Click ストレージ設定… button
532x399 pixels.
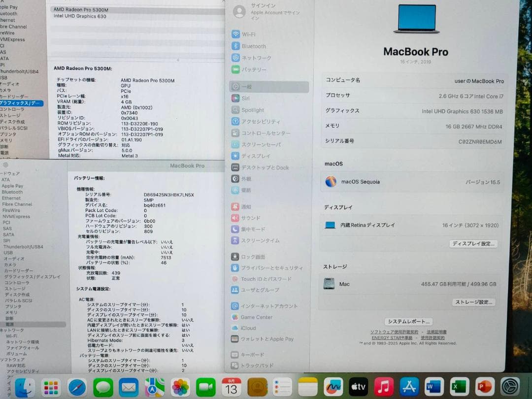coord(474,302)
